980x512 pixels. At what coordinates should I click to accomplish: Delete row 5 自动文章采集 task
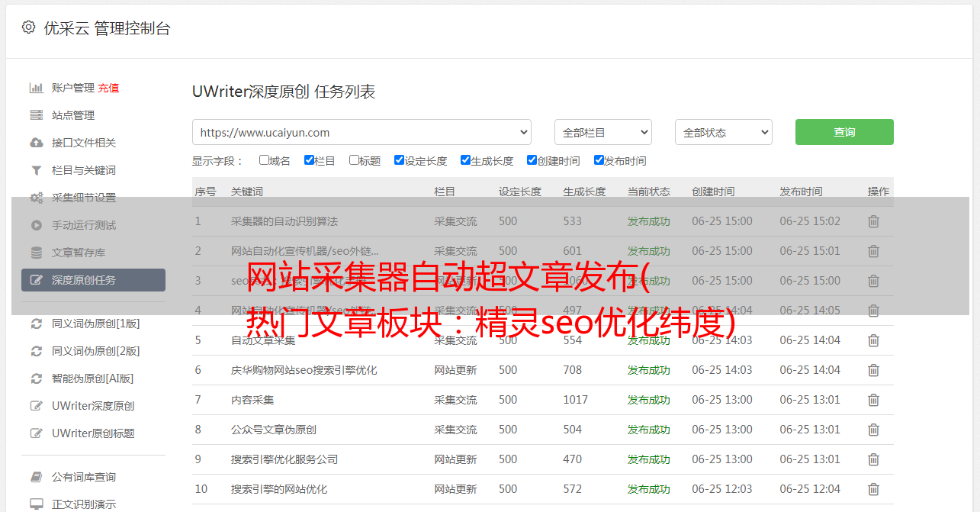(874, 340)
